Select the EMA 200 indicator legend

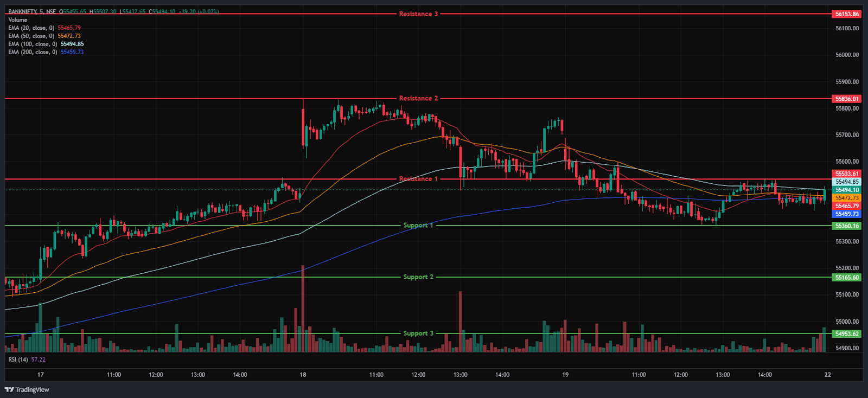click(x=32, y=53)
